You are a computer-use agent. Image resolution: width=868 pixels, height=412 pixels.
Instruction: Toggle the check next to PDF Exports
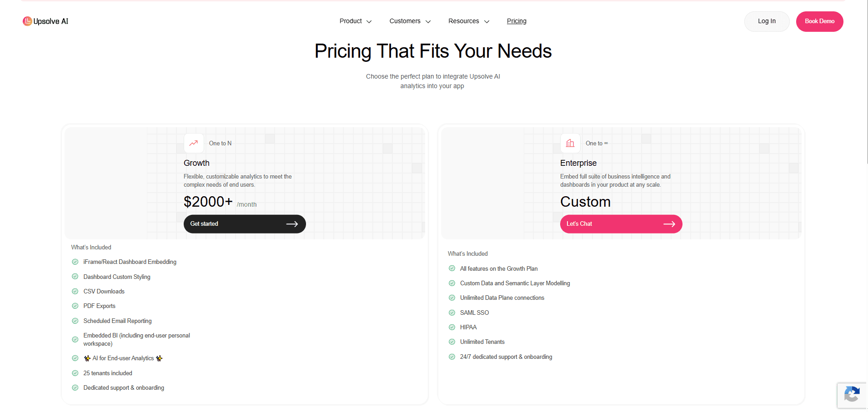tap(75, 306)
